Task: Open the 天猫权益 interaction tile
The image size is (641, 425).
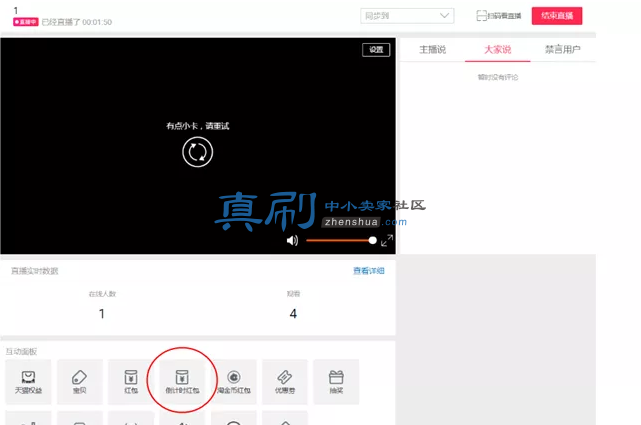Action: click(28, 382)
